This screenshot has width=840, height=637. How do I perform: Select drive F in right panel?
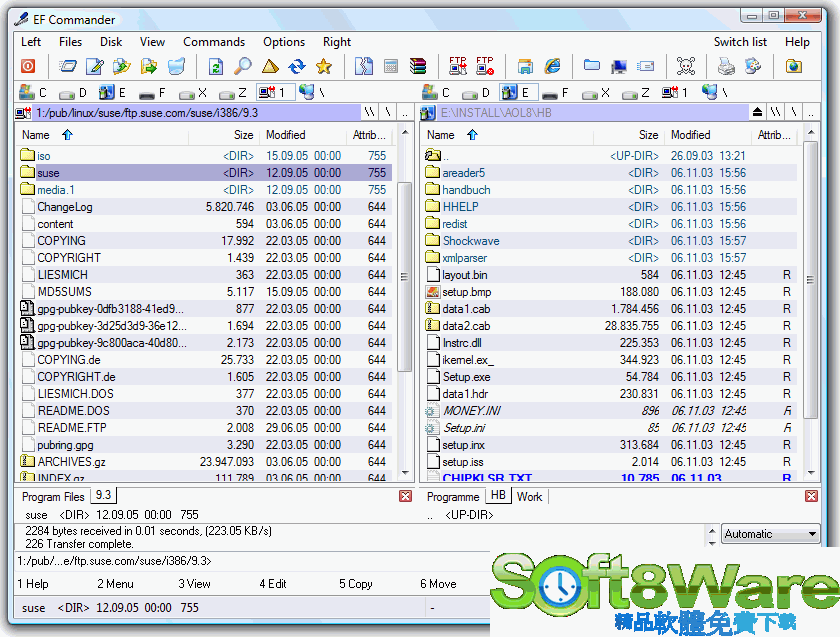click(556, 93)
